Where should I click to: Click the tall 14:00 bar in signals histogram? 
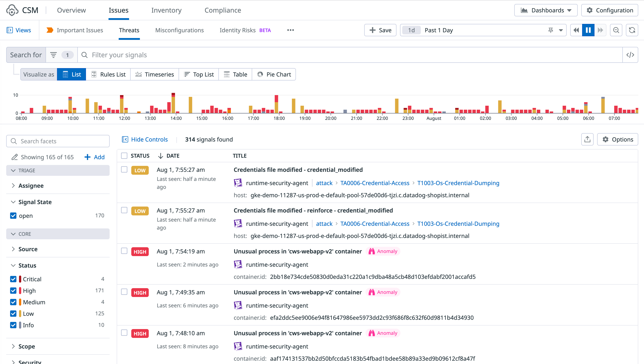(173, 104)
